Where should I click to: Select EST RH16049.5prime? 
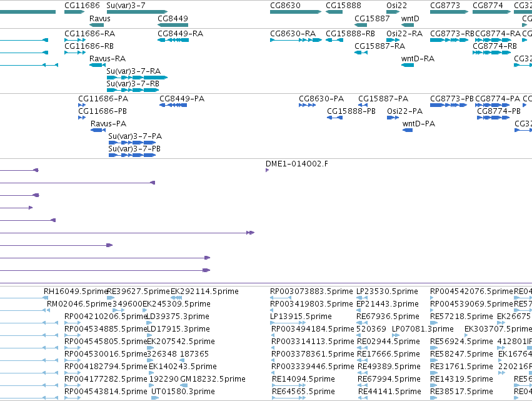[x=76, y=292]
